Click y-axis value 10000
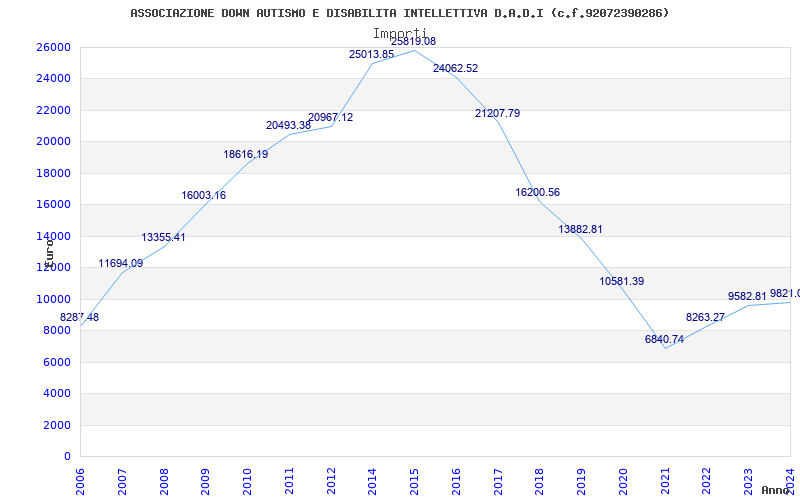This screenshot has height=500, width=800. (x=53, y=299)
